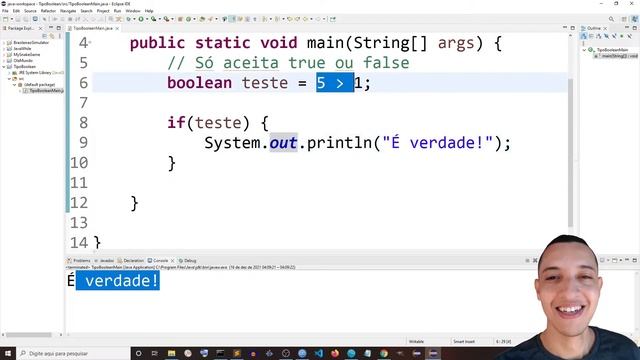Expand the JavaWhile project
This screenshot has height=360, width=640.
tap(4, 49)
